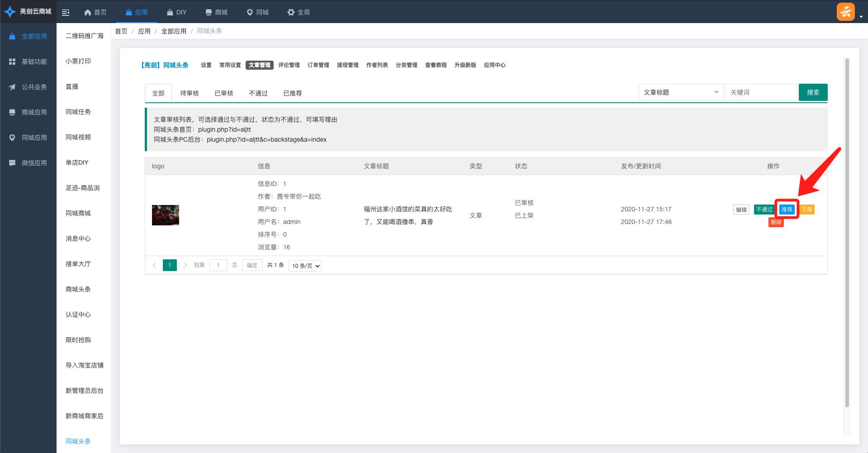This screenshot has height=453, width=868.
Task: Select 公共业务 paper plane sidebar item
Action: click(12, 87)
